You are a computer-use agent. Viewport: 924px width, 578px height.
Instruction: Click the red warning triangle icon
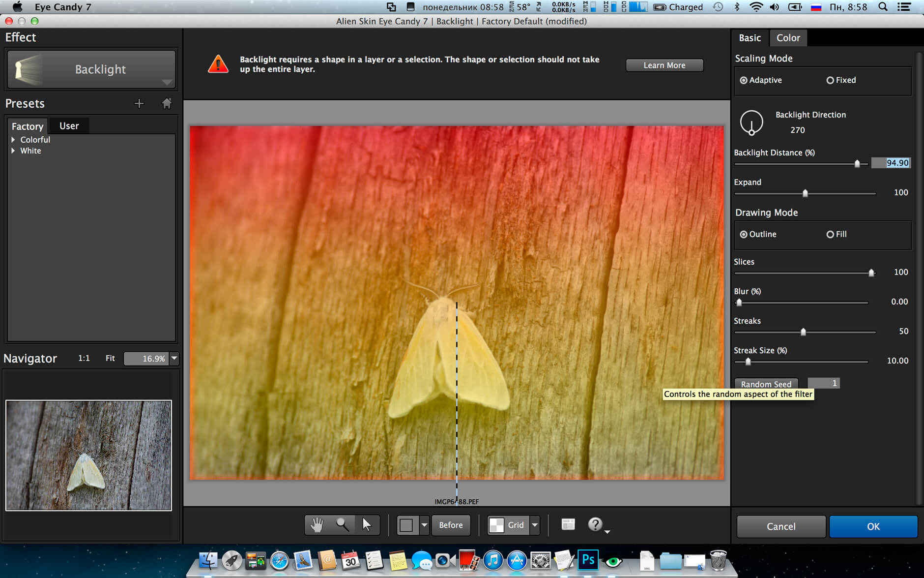tap(218, 64)
